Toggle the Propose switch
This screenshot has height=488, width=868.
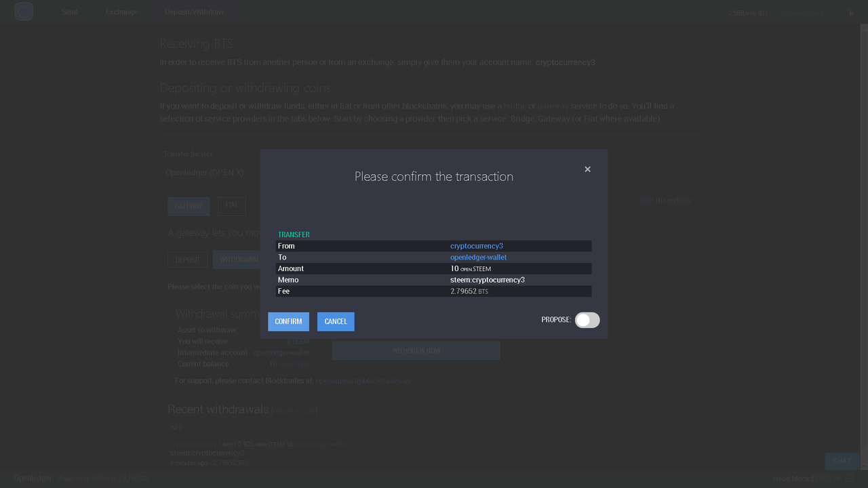click(587, 320)
